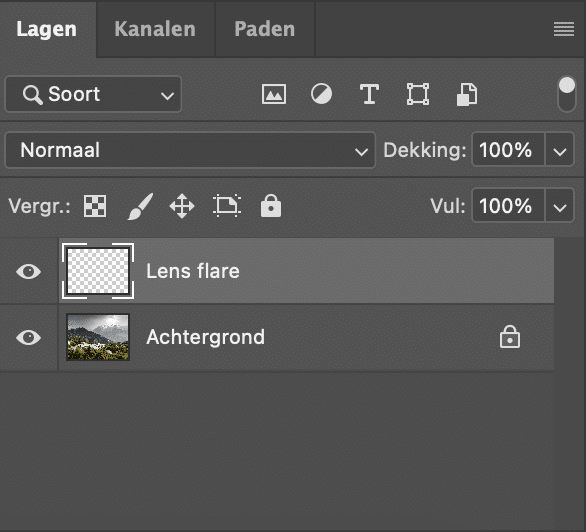This screenshot has width=586, height=532.
Task: Lock transparent pixels checkerboard icon
Action: [x=95, y=206]
